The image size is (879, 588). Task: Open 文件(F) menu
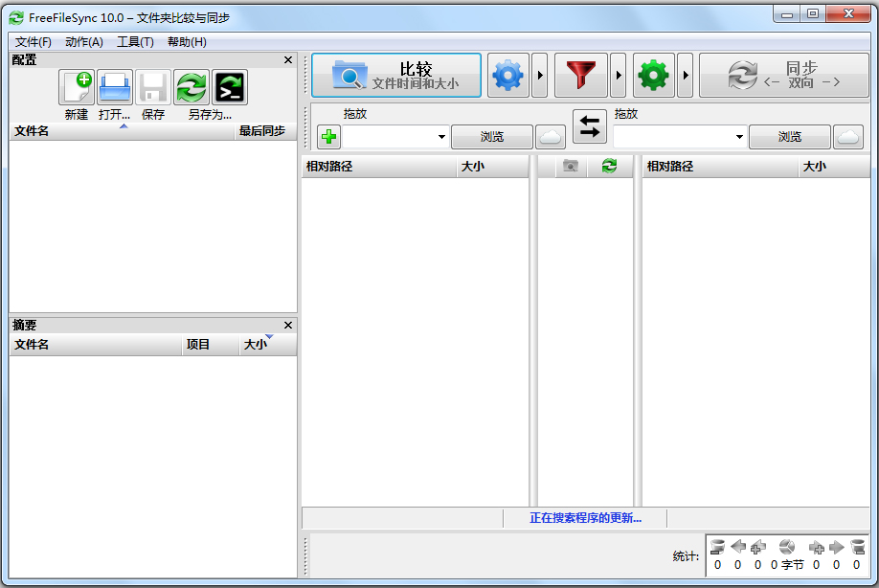click(34, 42)
